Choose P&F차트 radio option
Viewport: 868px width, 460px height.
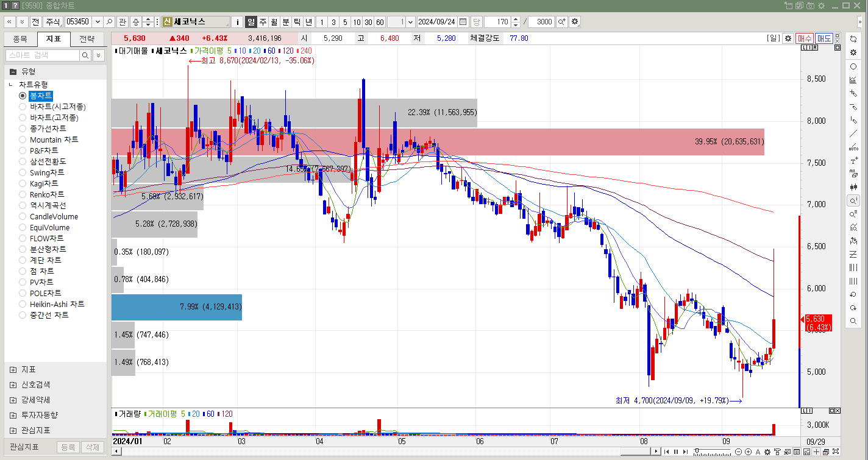coord(23,150)
